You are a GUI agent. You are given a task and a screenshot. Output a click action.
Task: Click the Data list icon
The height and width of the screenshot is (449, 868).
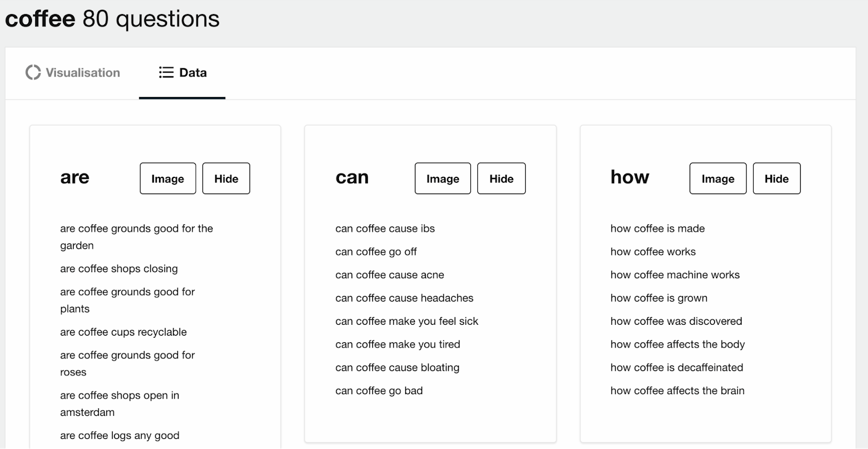point(166,73)
